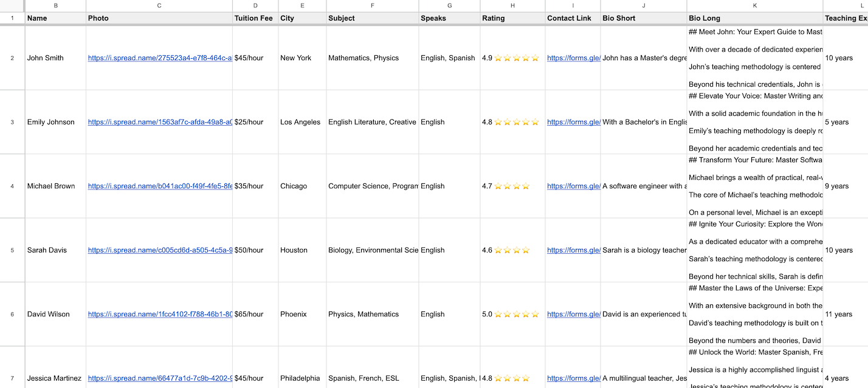868x388 pixels.
Task: Open Emily Johnson's photo link
Action: click(x=160, y=122)
